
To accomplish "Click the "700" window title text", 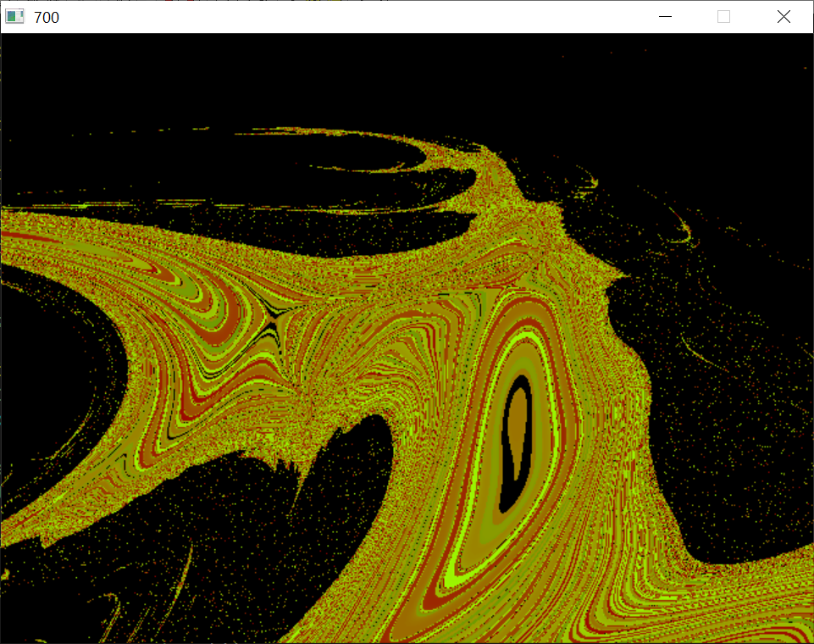I will click(x=47, y=17).
